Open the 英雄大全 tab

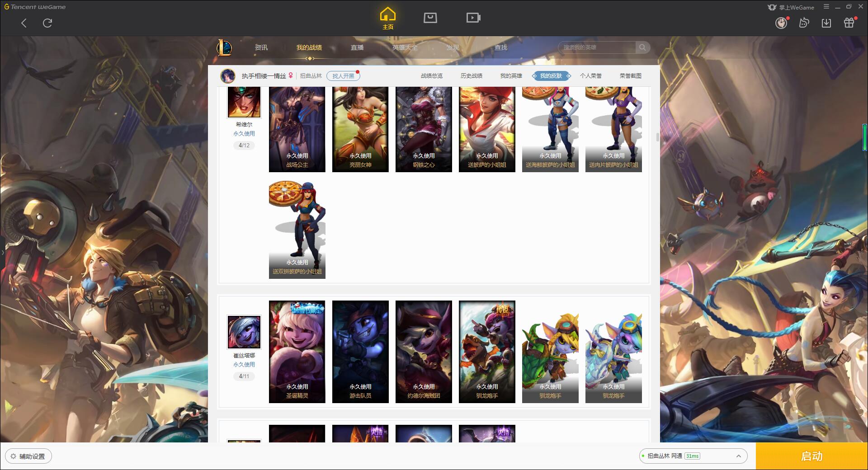[x=405, y=47]
